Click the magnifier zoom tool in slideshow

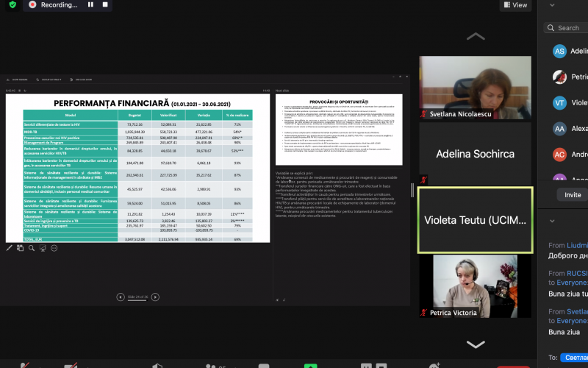[32, 249]
